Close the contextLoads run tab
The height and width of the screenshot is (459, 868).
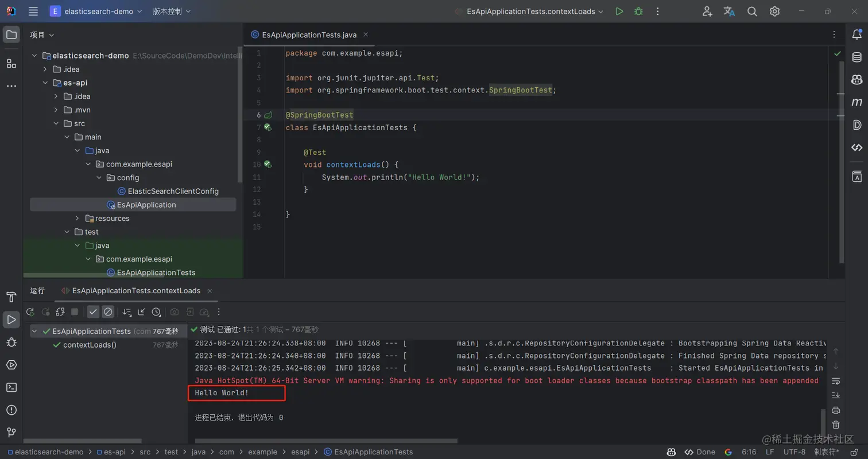click(210, 291)
